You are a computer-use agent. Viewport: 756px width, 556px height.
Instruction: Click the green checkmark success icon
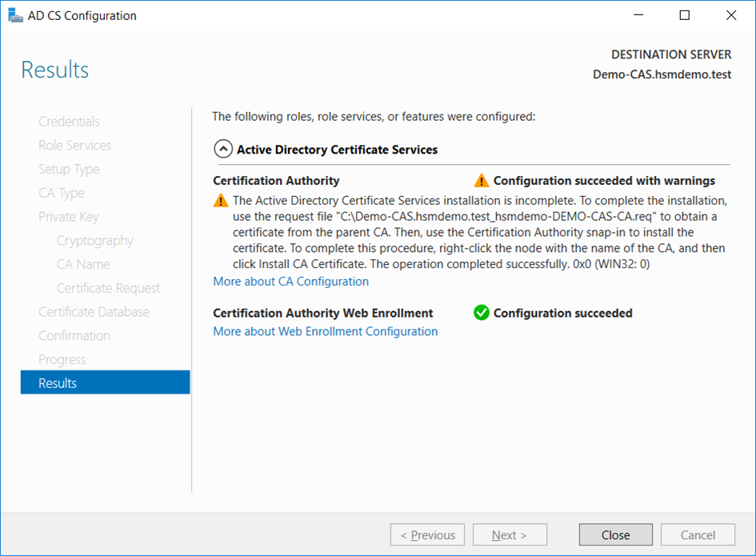tap(481, 313)
